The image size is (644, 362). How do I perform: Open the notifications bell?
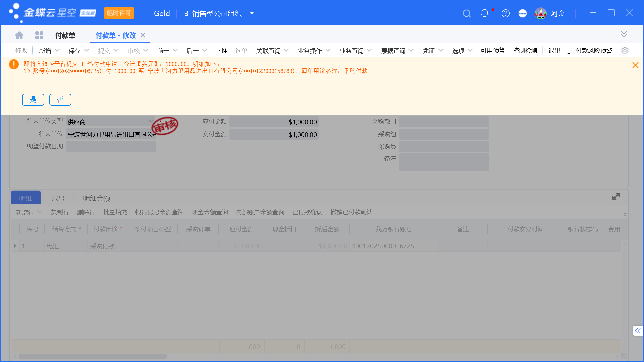coord(485,13)
